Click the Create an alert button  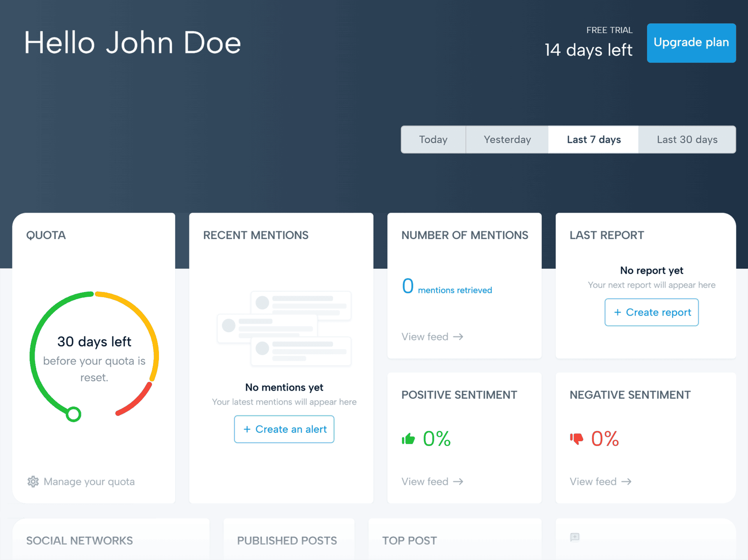tap(284, 429)
